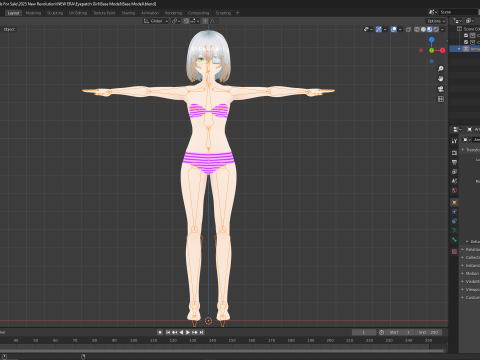Open the viewport Options dropdown
Viewport: 480px width, 360px height.
(436, 21)
